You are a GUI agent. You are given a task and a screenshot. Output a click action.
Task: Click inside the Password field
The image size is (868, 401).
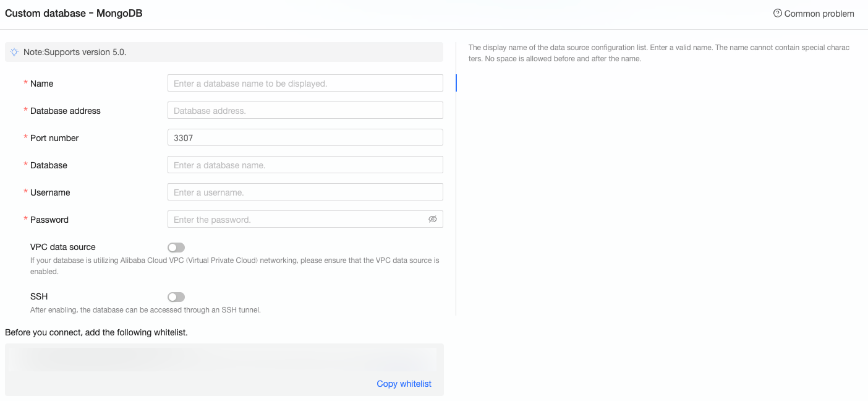coord(297,219)
